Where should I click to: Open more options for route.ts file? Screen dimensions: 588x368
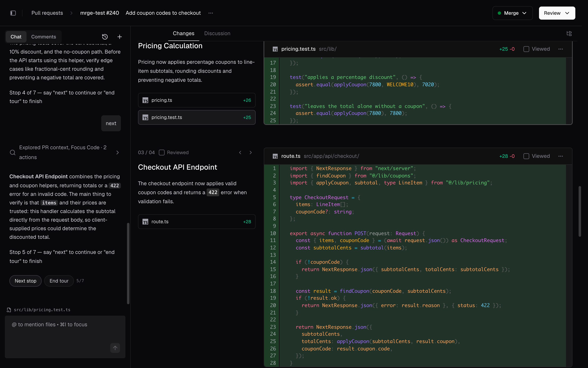coord(561,156)
